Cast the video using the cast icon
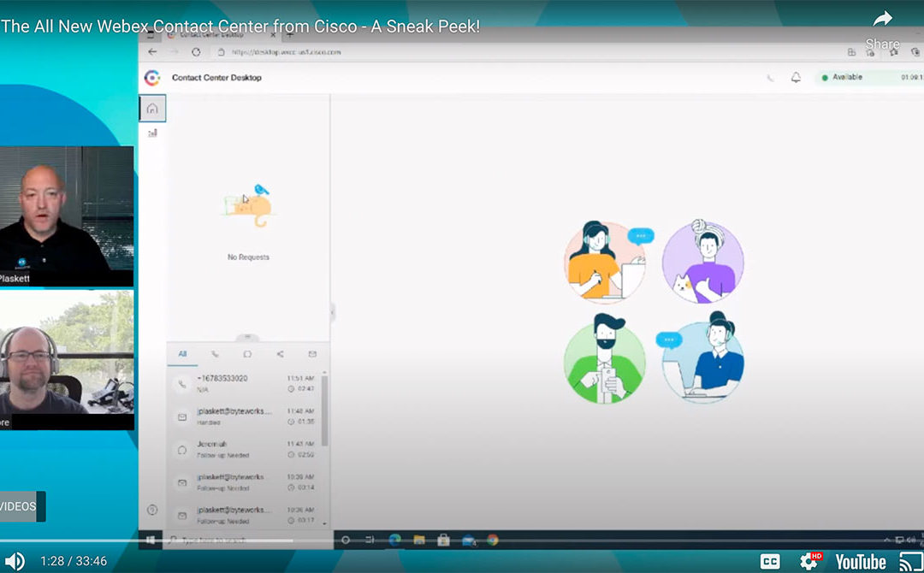The height and width of the screenshot is (573, 924). point(910,561)
